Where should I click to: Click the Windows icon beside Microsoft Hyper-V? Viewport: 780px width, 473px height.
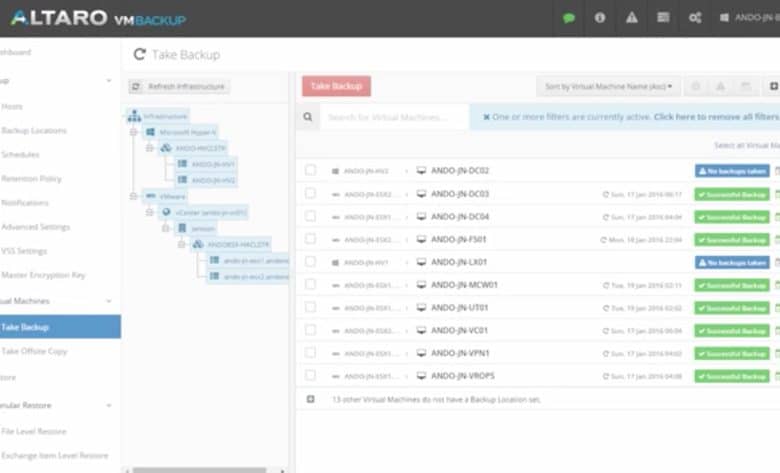[150, 132]
